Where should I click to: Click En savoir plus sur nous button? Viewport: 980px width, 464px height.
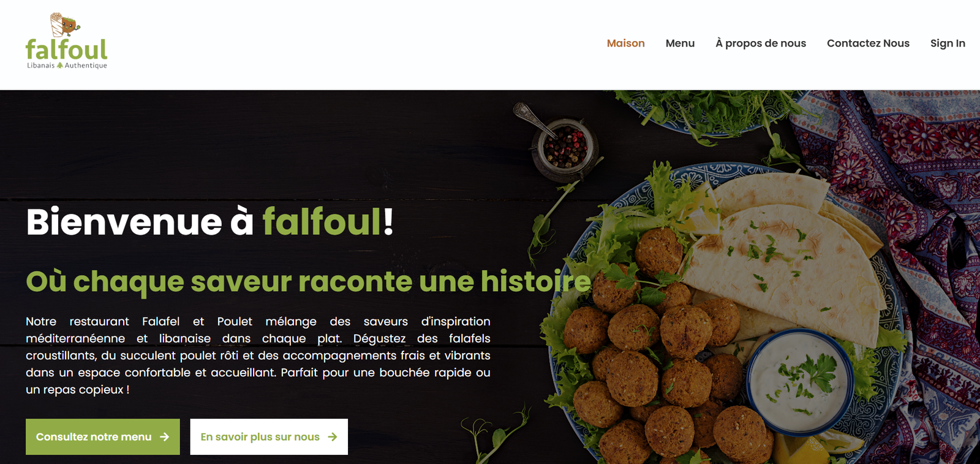(x=269, y=437)
